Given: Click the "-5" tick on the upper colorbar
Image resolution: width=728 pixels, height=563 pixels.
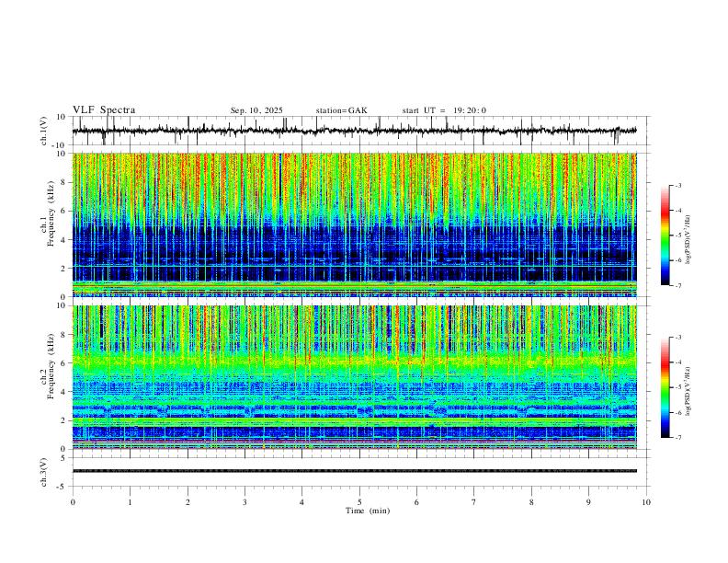Looking at the screenshot, I should (x=678, y=236).
